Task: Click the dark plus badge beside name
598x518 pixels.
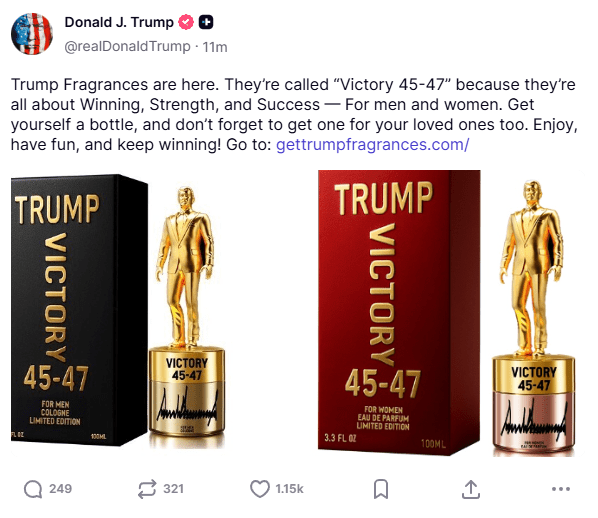Action: pos(206,22)
